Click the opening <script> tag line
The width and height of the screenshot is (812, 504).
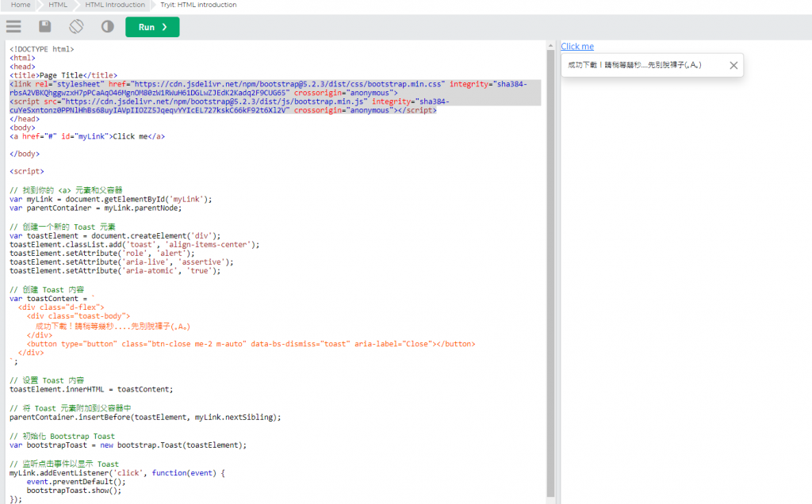click(27, 171)
